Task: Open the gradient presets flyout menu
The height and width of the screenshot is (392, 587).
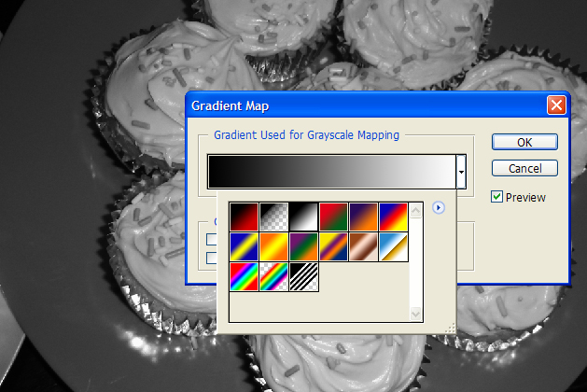Action: click(439, 208)
